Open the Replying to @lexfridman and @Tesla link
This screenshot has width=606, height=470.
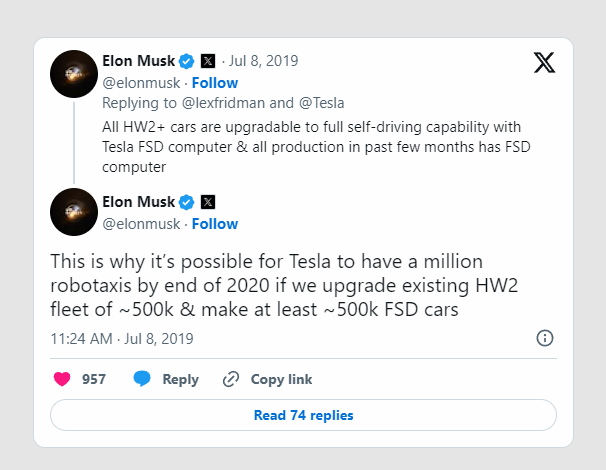click(x=223, y=102)
